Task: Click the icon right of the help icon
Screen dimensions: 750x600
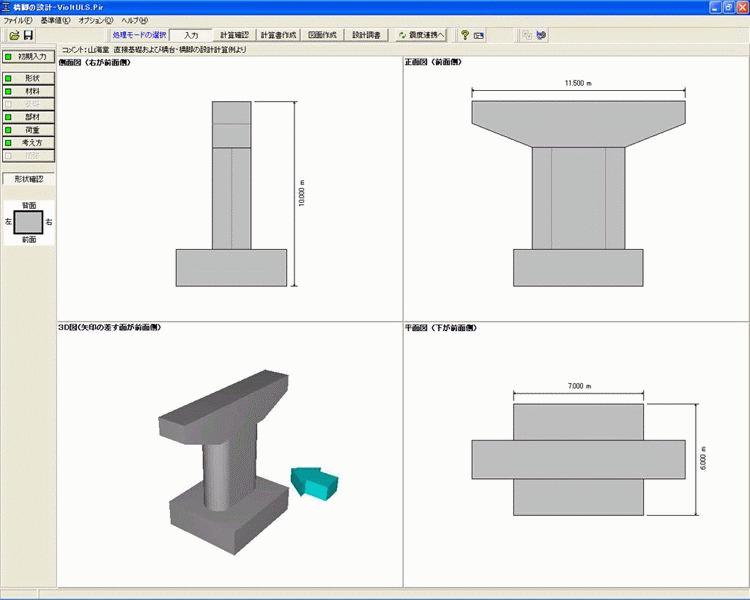Action: [480, 35]
